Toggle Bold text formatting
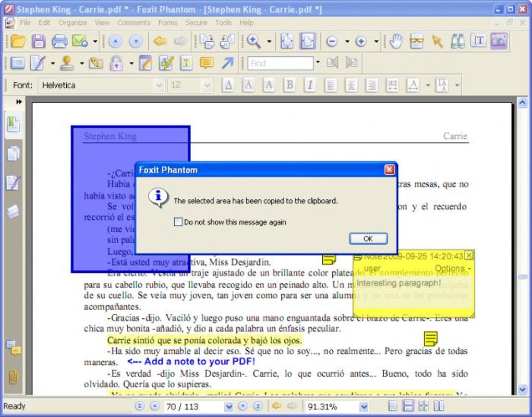This screenshot has width=532, height=417. click(x=289, y=85)
